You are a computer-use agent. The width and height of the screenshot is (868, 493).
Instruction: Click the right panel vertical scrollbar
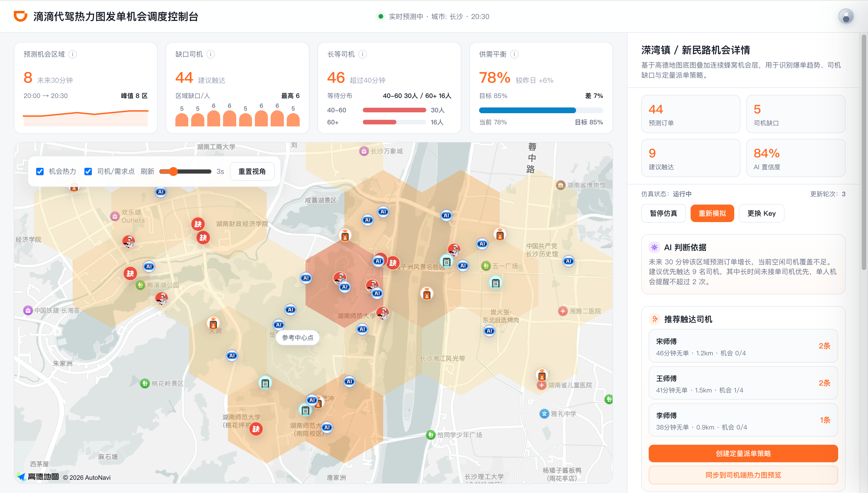tap(864, 152)
